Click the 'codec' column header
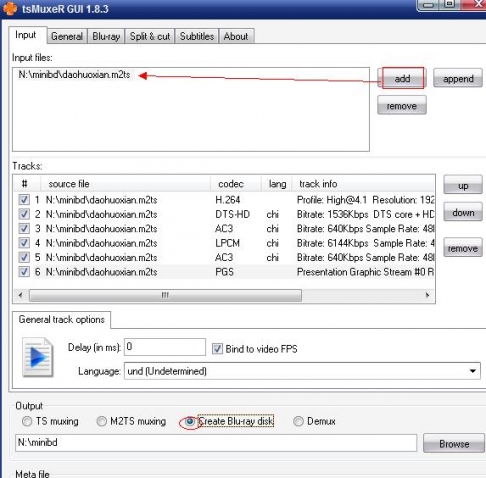Screen dimensions: 486x478 (235, 184)
